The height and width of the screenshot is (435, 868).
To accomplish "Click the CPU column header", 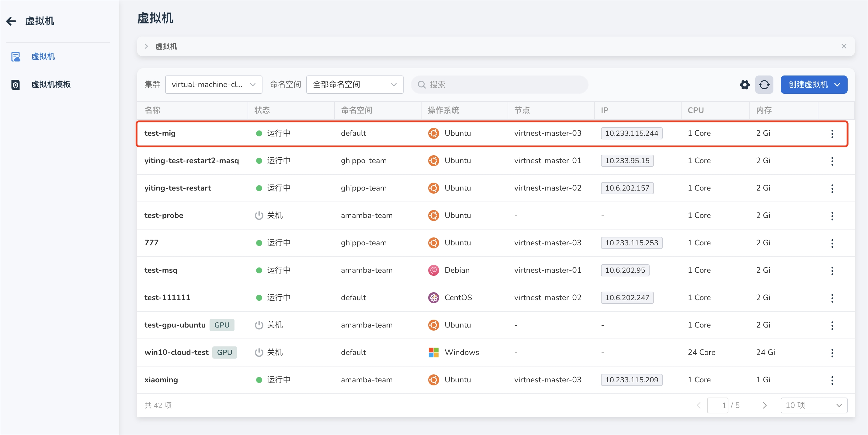I will (696, 110).
